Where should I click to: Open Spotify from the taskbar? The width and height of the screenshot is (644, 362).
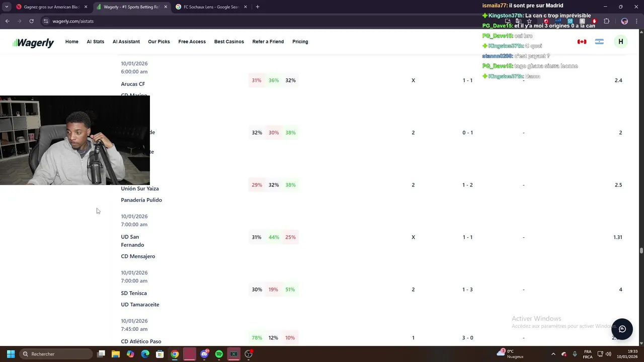219,354
